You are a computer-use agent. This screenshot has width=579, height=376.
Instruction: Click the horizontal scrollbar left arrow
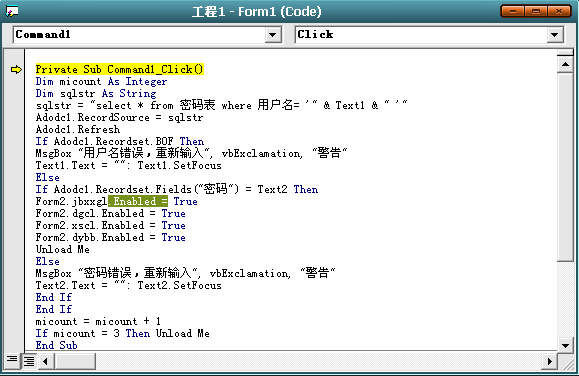(46, 361)
